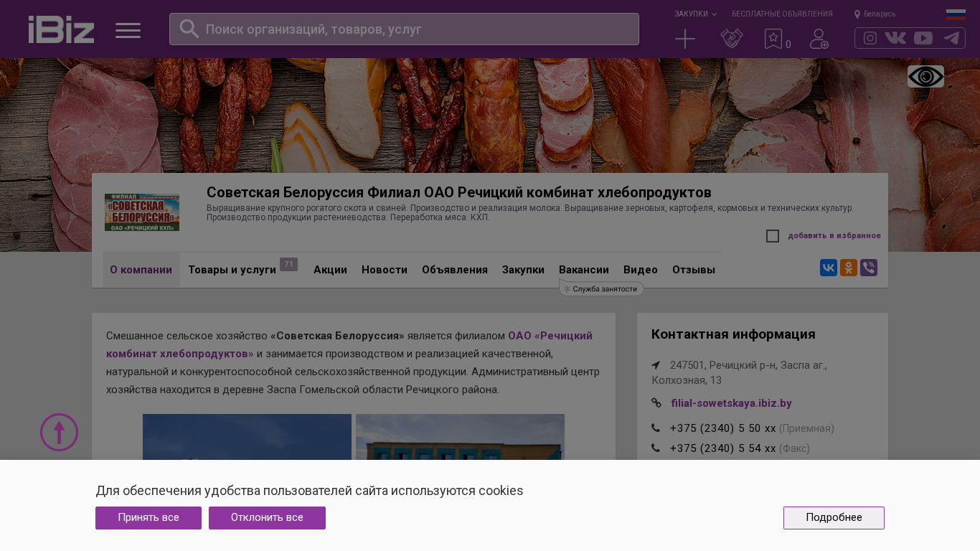Click the organization search input field

tap(416, 29)
